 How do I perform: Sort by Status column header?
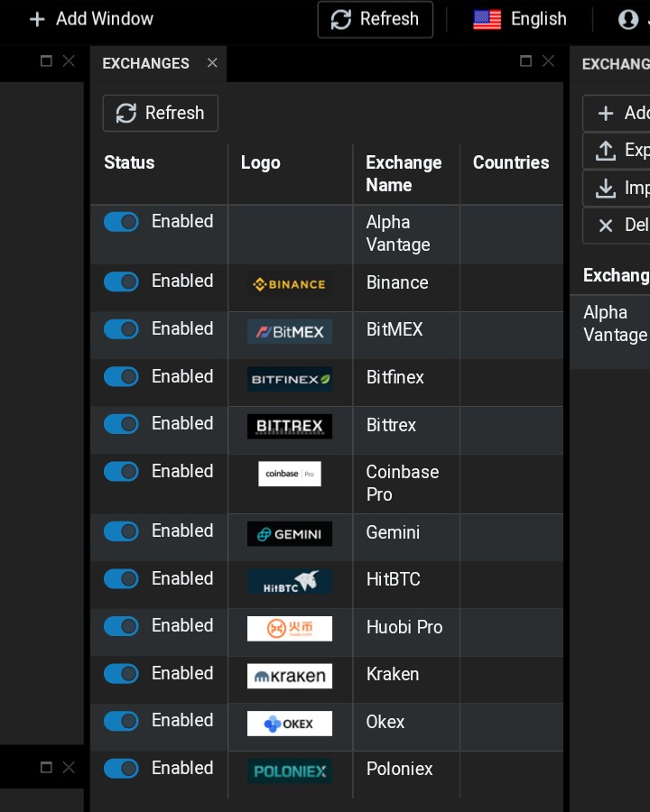(x=129, y=162)
